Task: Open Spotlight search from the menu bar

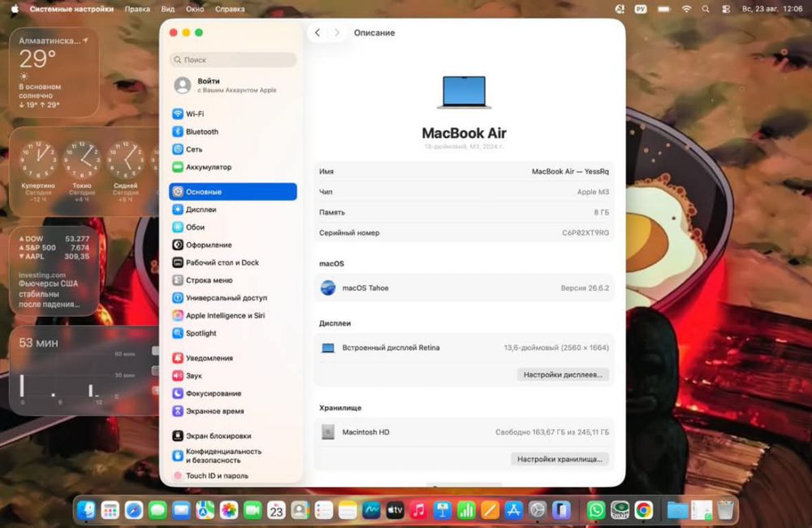Action: pyautogui.click(x=706, y=9)
